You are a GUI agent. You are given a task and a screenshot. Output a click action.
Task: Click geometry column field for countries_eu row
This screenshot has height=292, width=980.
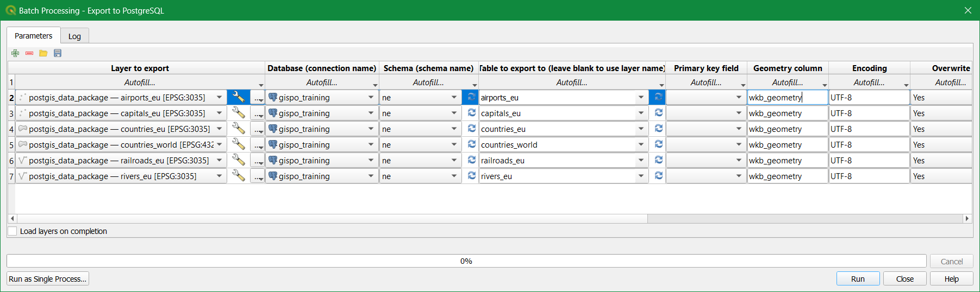click(x=787, y=129)
